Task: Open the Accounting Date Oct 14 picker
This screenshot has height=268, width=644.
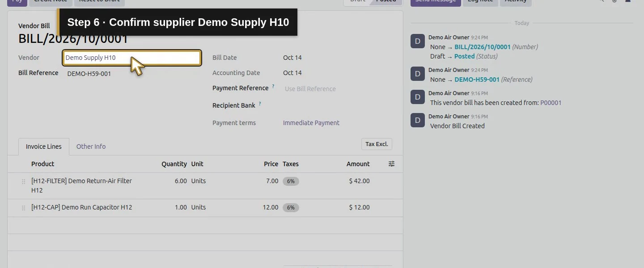Action: 292,73
